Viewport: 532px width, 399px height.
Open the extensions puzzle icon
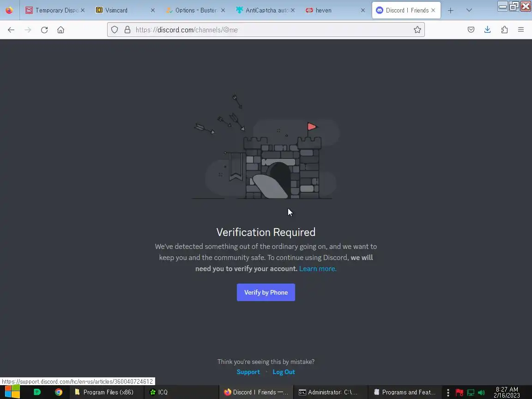pos(504,30)
